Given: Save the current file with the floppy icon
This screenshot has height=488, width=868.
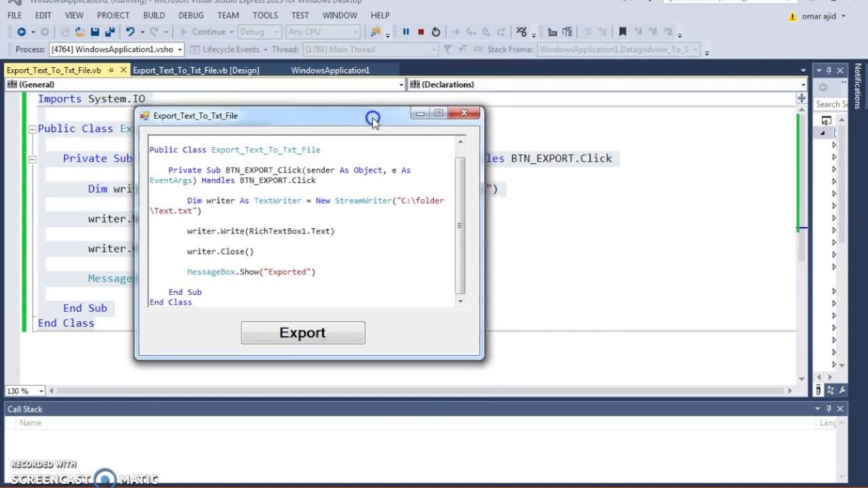Looking at the screenshot, I should (95, 32).
